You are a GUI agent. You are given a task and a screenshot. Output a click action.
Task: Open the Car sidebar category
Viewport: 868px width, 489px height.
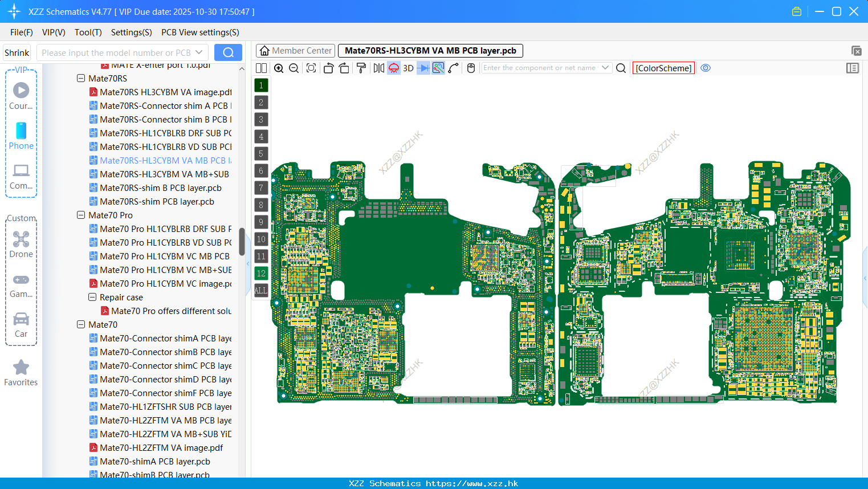tap(21, 325)
